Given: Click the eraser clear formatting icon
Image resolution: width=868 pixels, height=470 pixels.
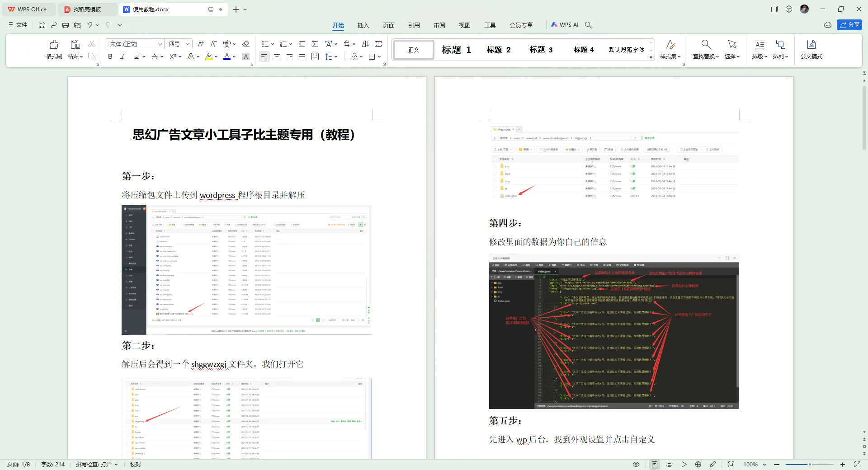Looking at the screenshot, I should tap(246, 44).
